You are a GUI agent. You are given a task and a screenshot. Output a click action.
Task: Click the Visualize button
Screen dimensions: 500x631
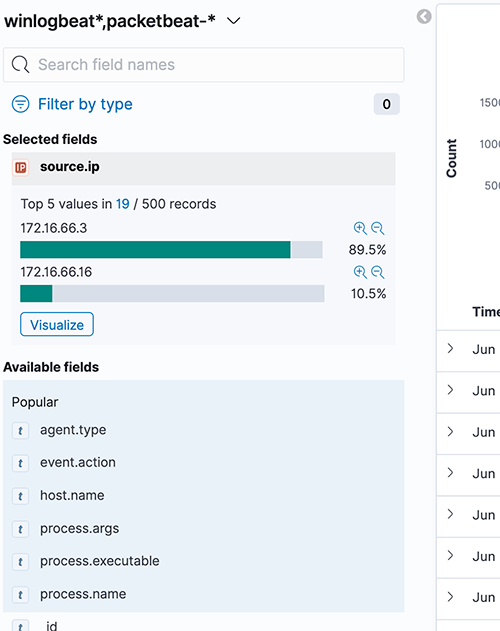pyautogui.click(x=57, y=324)
